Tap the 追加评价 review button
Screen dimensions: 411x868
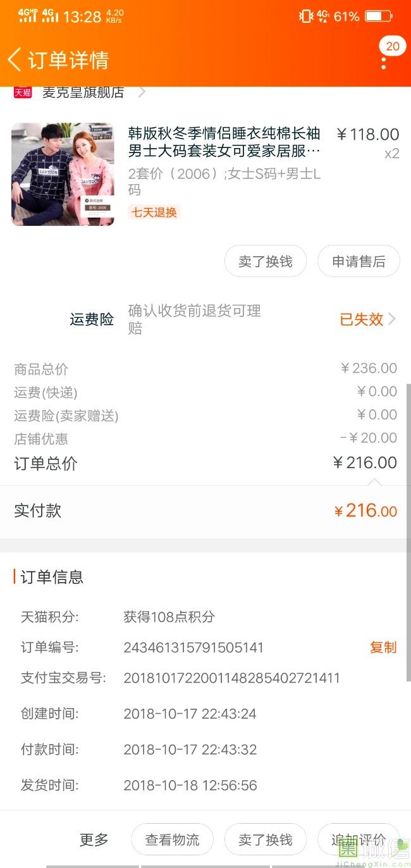coord(358,840)
